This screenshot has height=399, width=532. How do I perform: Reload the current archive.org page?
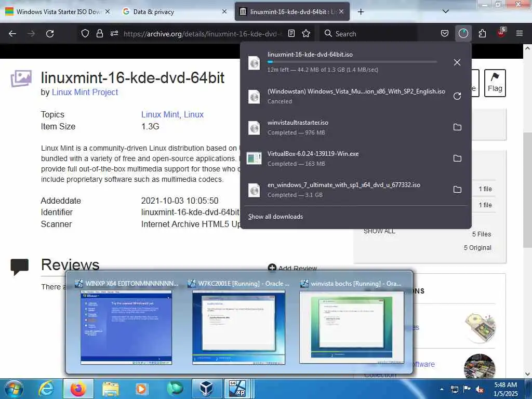tap(50, 34)
